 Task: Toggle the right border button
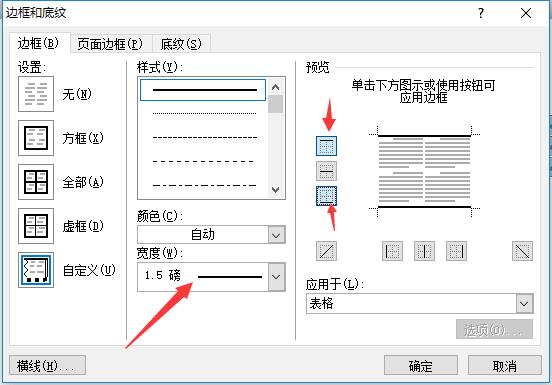pyautogui.click(x=456, y=251)
